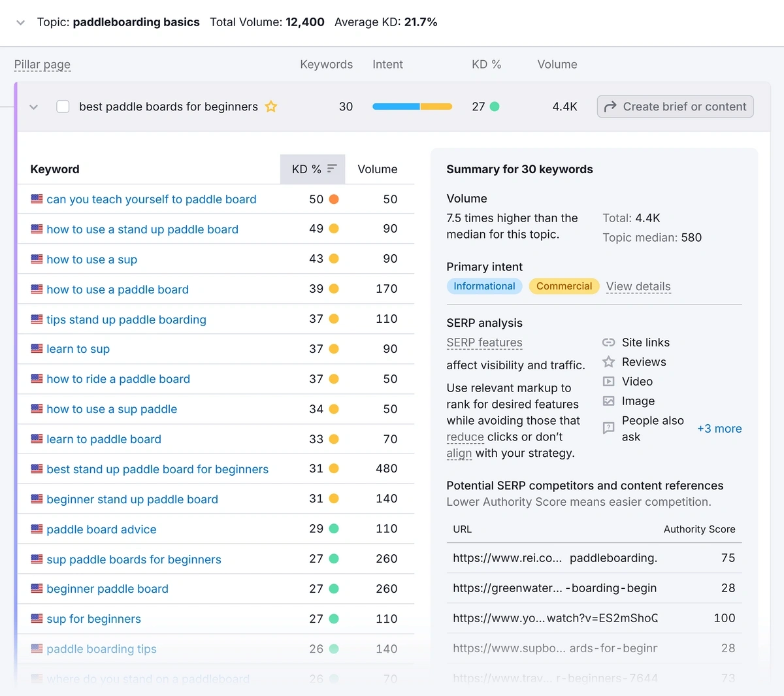Sort by the Volume column header

pyautogui.click(x=377, y=169)
